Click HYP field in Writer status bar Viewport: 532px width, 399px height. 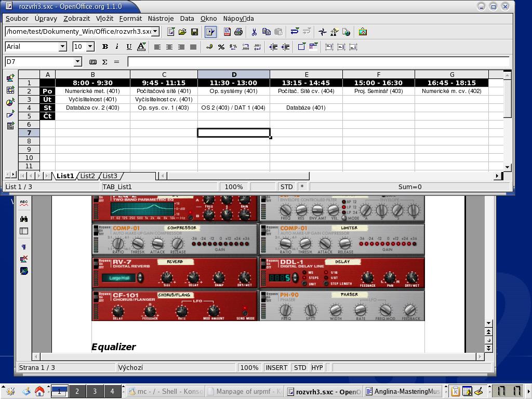(317, 367)
